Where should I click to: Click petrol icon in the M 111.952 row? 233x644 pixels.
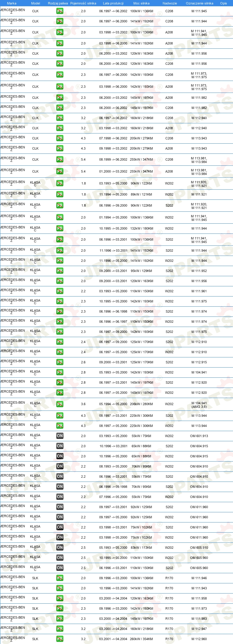click(x=60, y=271)
